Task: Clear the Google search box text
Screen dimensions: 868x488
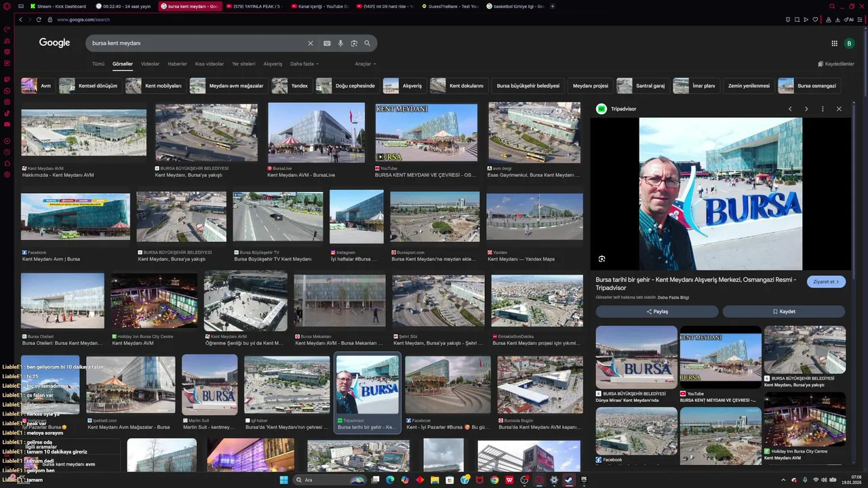Action: tap(311, 43)
